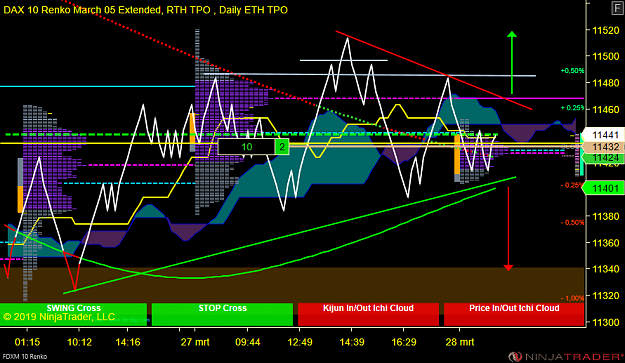625x363 pixels.
Task: Select the STOP Cross indicator panel
Action: (x=222, y=314)
